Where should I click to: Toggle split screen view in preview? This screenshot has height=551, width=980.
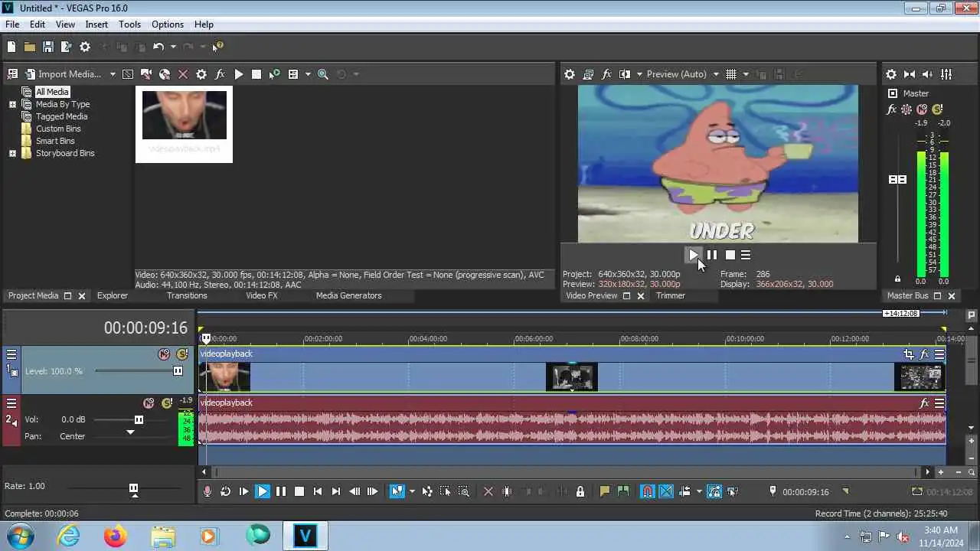point(625,74)
